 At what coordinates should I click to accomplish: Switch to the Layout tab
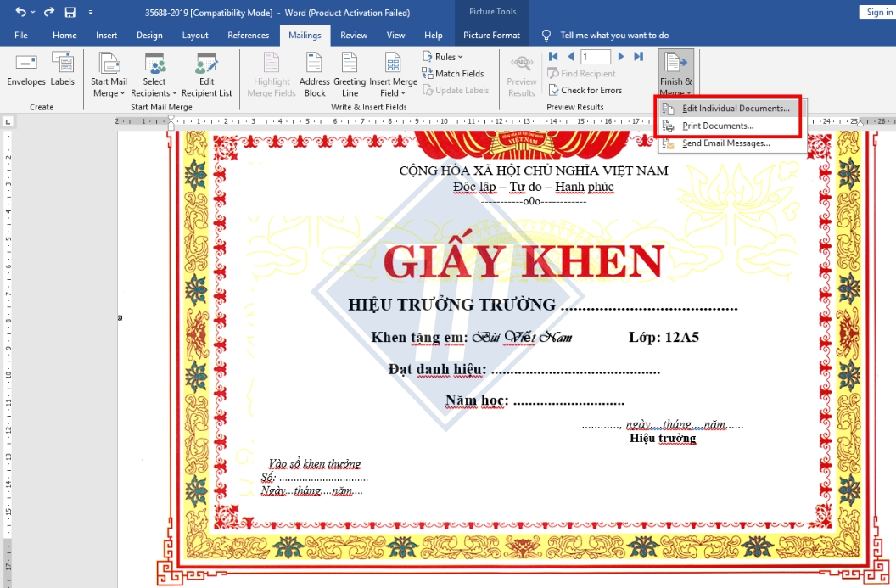coord(195,36)
